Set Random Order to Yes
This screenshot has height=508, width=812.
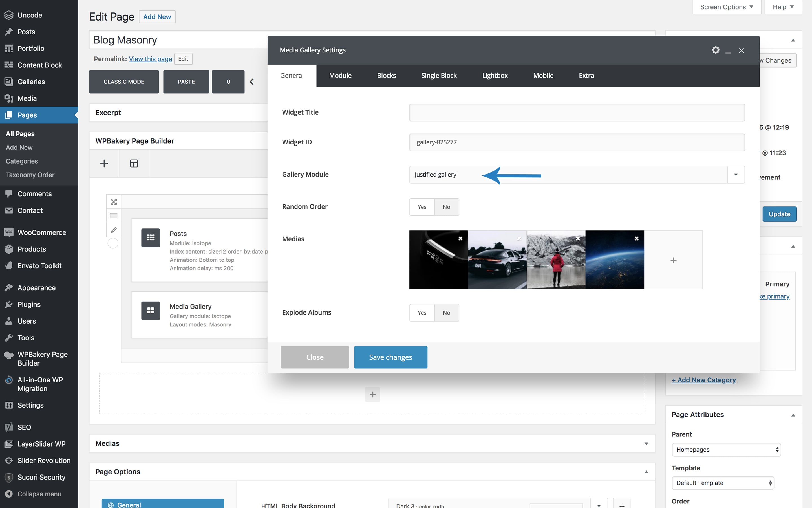pyautogui.click(x=422, y=207)
